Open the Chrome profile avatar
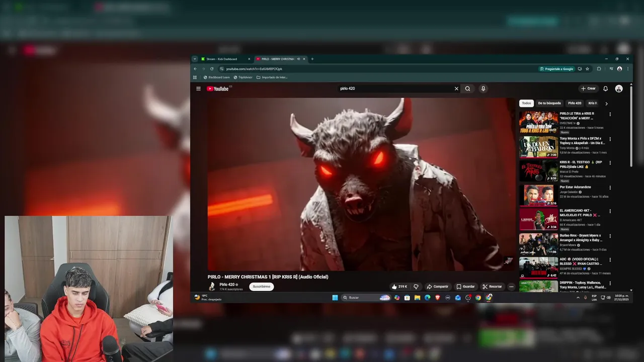This screenshot has height=362, width=644. click(619, 69)
